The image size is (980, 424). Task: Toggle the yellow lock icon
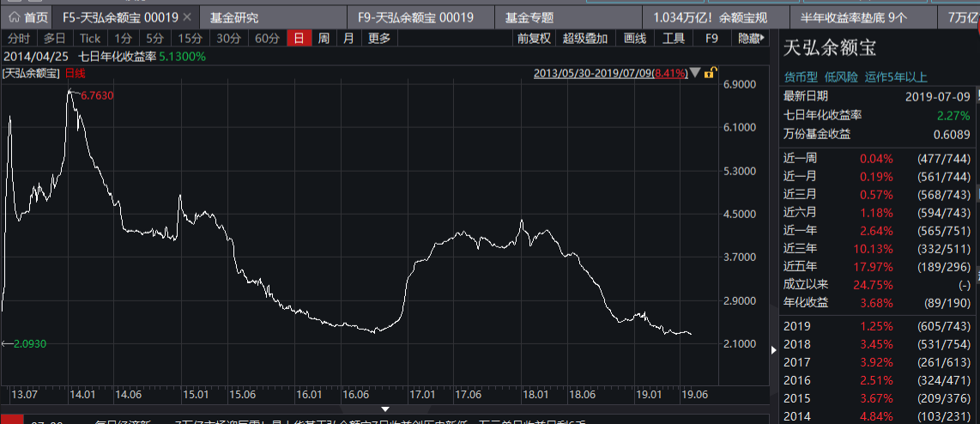(710, 73)
